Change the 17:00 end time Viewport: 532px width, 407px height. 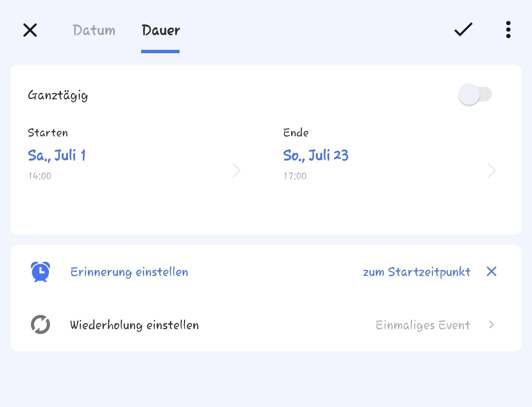coord(295,176)
